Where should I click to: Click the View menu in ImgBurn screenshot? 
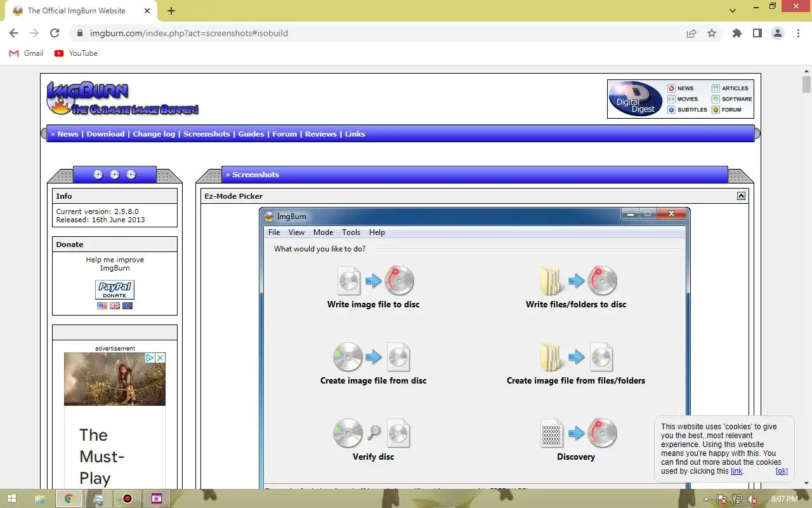point(297,232)
